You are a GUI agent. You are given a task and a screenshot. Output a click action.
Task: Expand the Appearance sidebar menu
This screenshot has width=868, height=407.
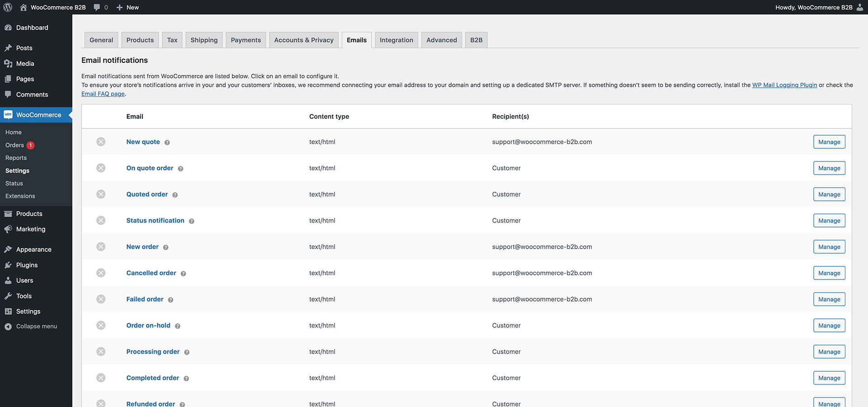point(33,250)
